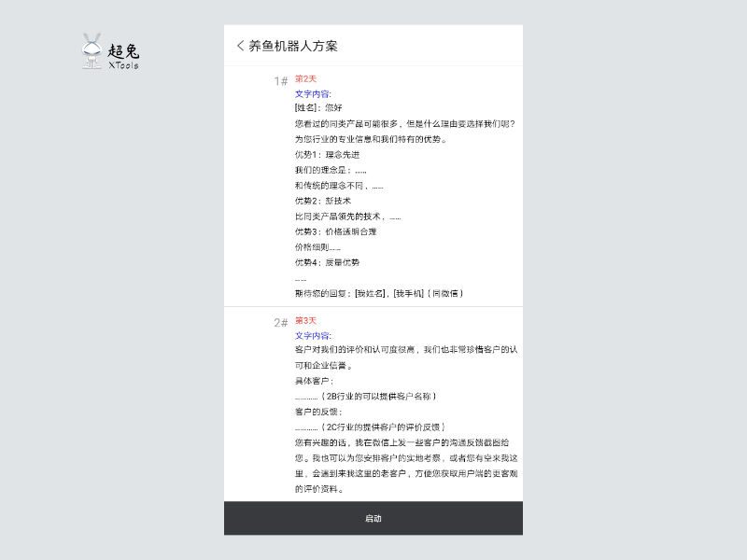Select the line 优势3：价格透明合理
Image resolution: width=747 pixels, height=560 pixels.
coord(335,231)
